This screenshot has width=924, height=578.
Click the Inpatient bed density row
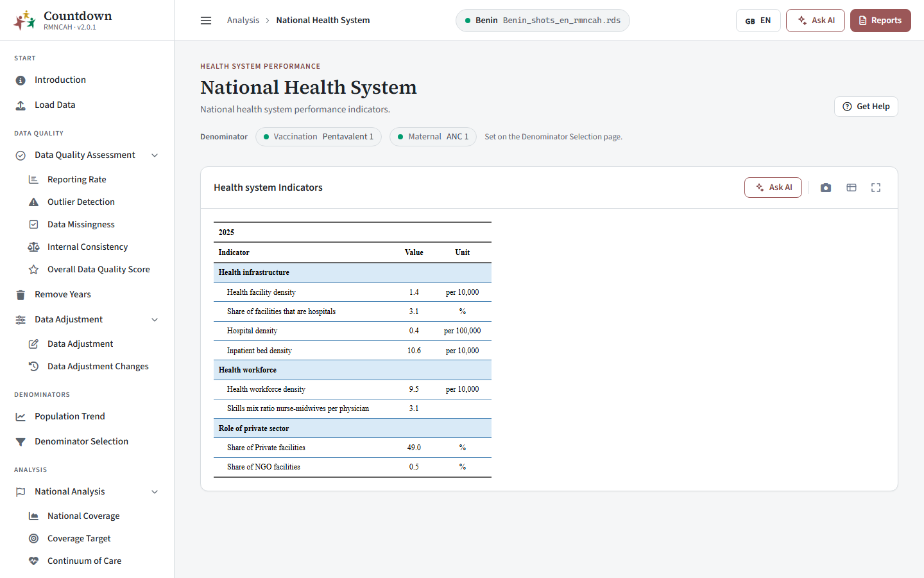pyautogui.click(x=352, y=351)
